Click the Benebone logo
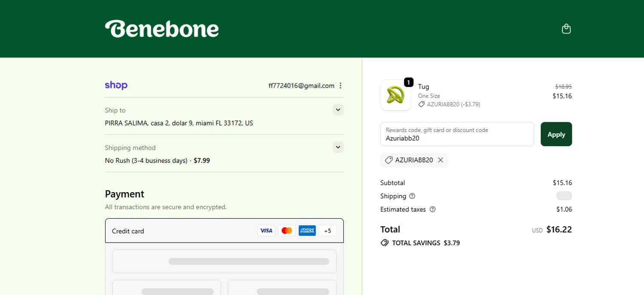 162,29
